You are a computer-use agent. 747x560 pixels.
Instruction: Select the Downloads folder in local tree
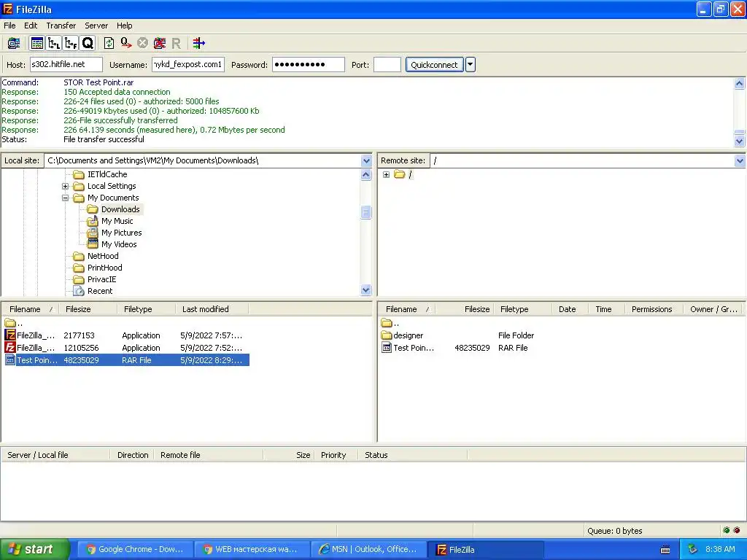[x=120, y=209]
